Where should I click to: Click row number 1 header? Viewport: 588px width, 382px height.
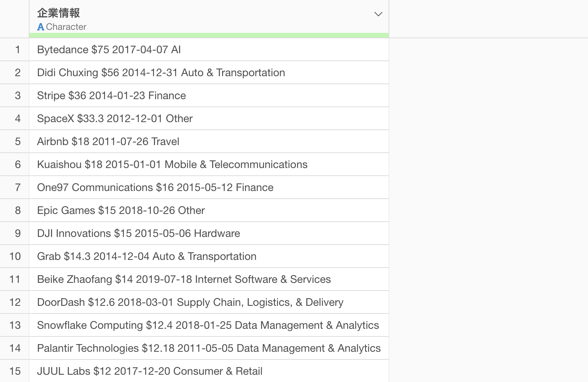tap(17, 50)
